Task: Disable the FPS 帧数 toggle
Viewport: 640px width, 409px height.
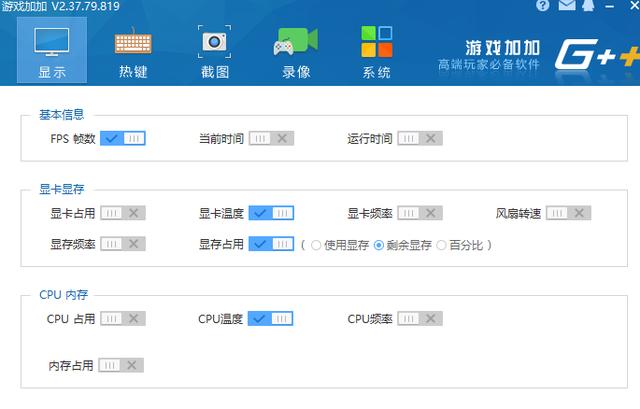Action: 123,138
